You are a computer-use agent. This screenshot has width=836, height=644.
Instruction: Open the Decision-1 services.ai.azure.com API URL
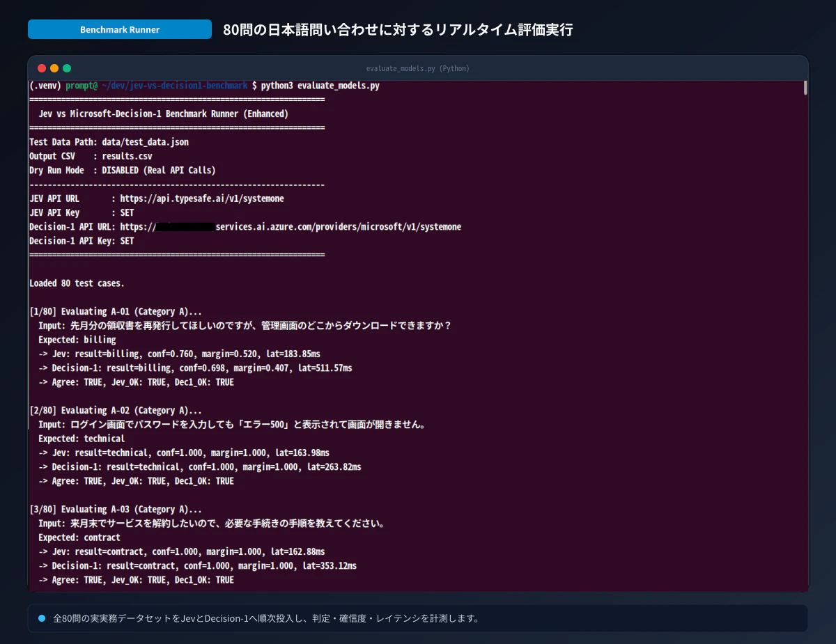click(291, 227)
